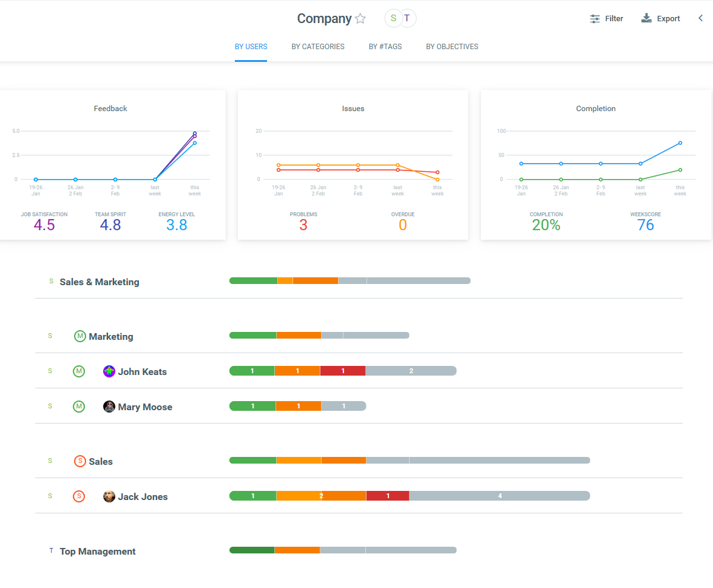Viewport: 713px width, 588px height.
Task: Click the green M circle beside Marketing
Action: [x=79, y=336]
